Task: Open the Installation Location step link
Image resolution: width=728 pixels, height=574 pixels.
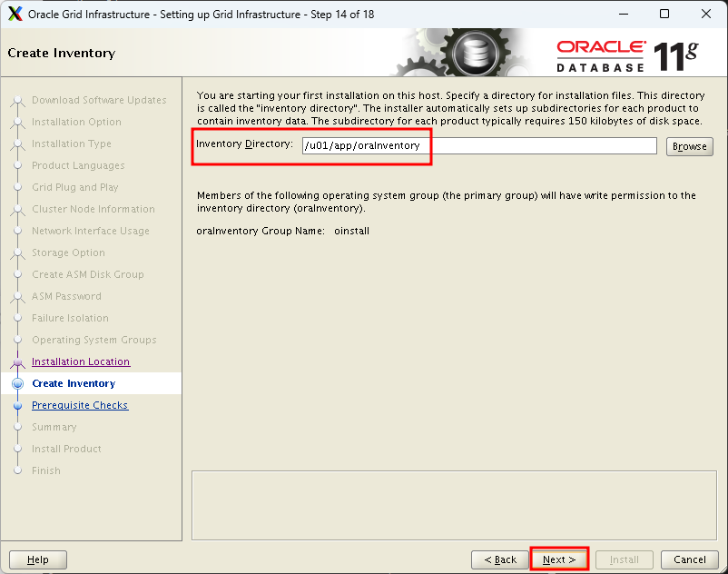Action: (x=81, y=361)
